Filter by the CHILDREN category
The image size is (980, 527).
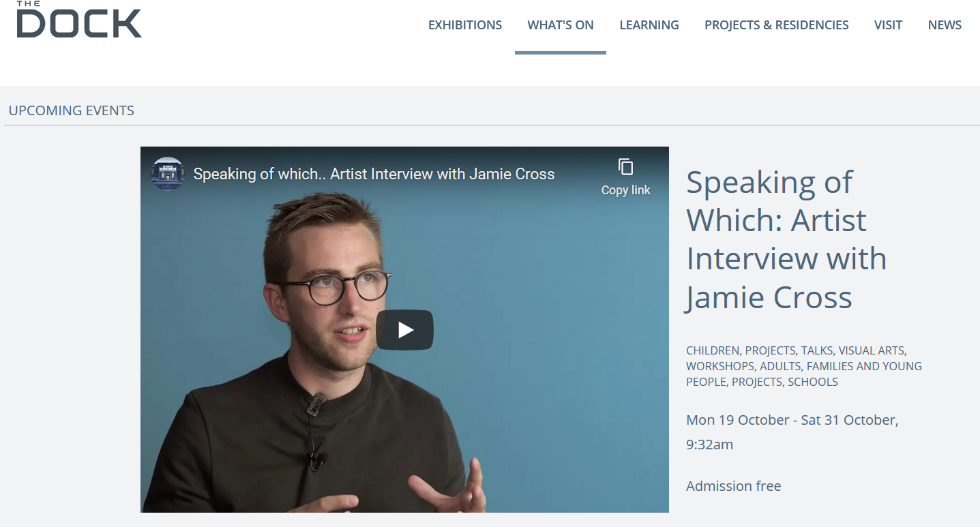[x=713, y=350]
